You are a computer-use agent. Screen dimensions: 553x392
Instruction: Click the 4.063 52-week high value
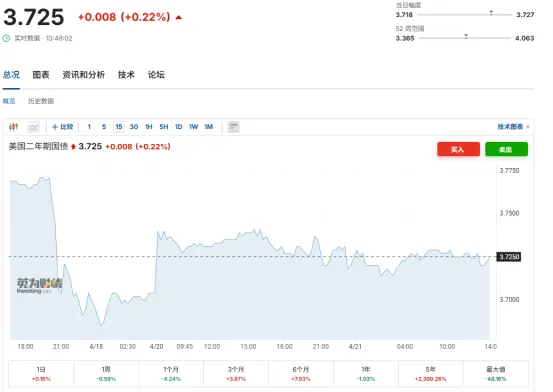point(524,38)
